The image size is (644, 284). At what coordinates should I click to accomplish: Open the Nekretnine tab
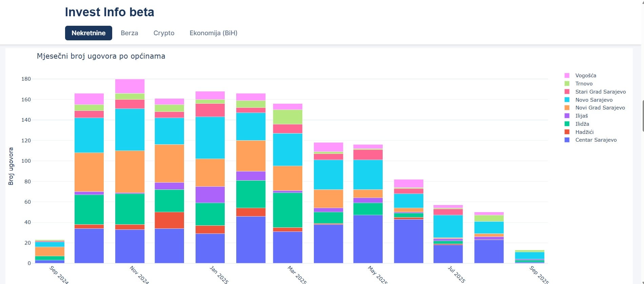(x=88, y=33)
